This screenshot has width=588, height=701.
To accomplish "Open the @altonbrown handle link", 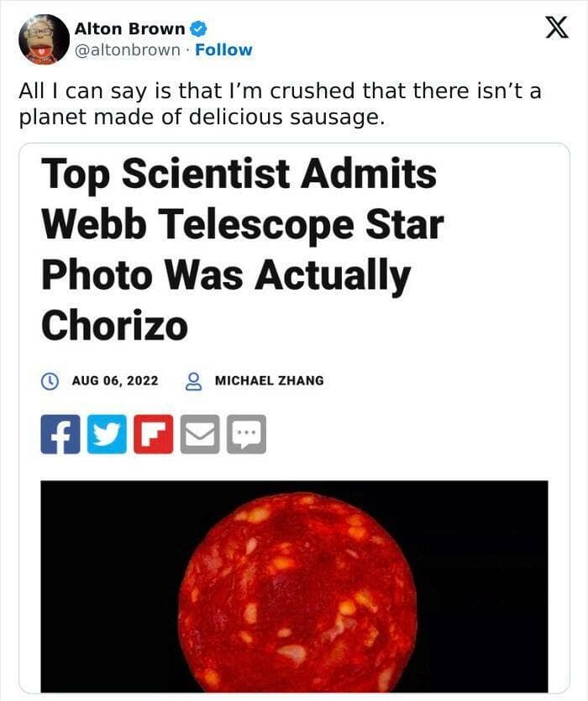I will [127, 50].
